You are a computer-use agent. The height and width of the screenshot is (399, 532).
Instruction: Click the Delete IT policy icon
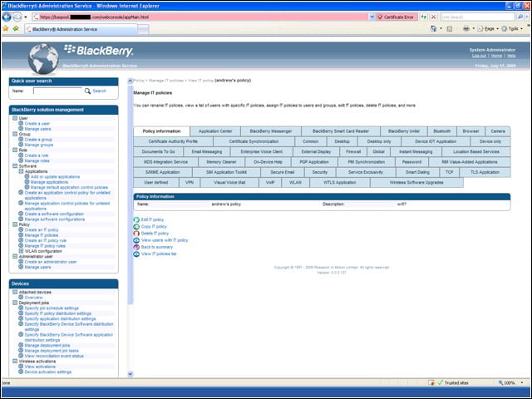[x=136, y=234]
